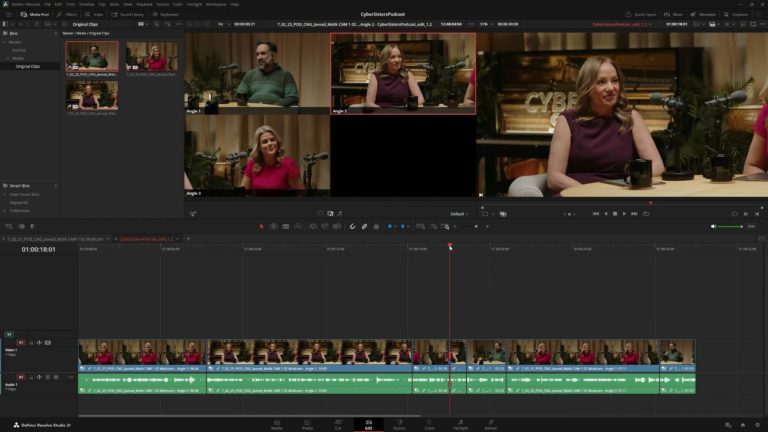The width and height of the screenshot is (768, 432).
Task: Click Go to First Frame button
Action: [596, 214]
